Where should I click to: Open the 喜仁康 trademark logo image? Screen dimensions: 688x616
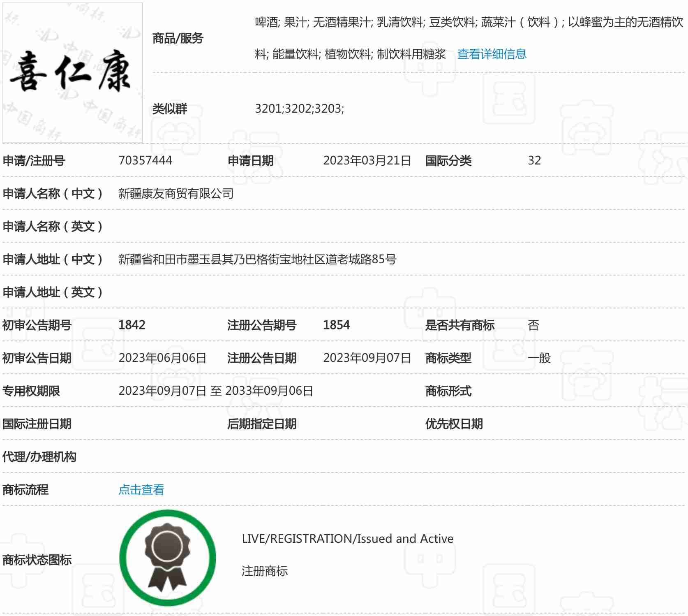(x=73, y=73)
